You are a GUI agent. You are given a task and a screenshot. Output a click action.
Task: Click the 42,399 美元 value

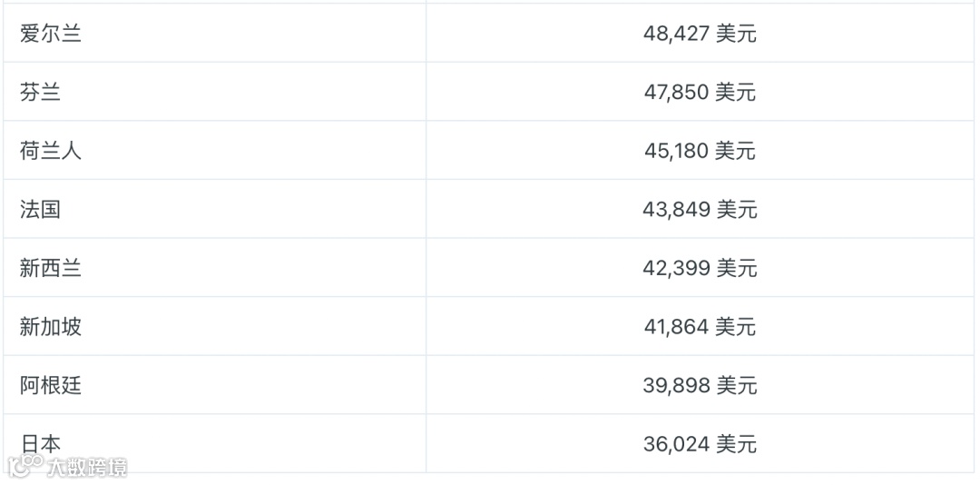coord(700,269)
